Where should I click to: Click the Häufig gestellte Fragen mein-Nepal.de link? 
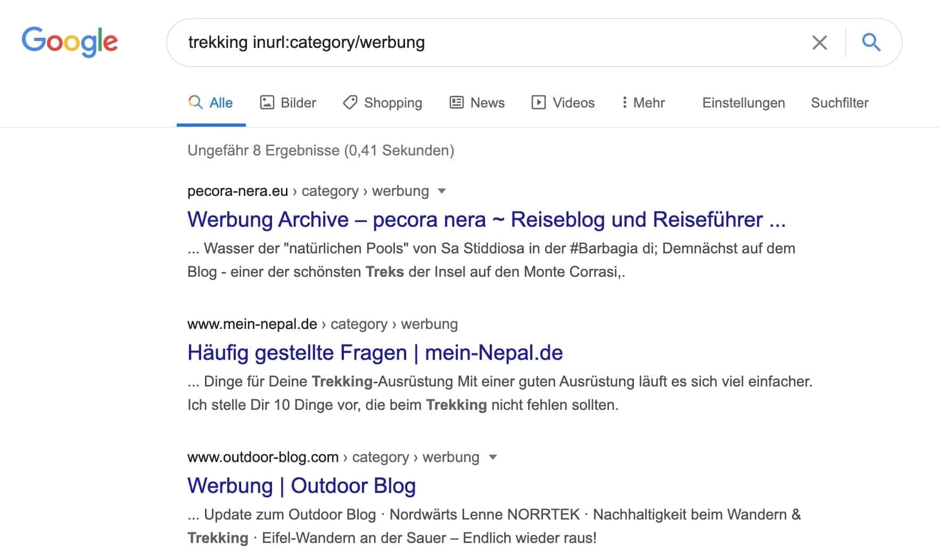pyautogui.click(x=375, y=352)
